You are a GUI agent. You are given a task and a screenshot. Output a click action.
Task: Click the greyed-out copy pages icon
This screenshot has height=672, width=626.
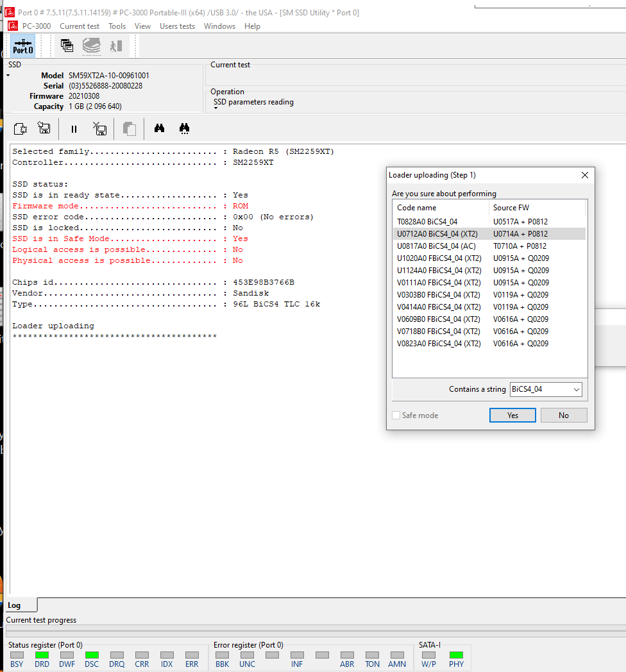coord(129,129)
